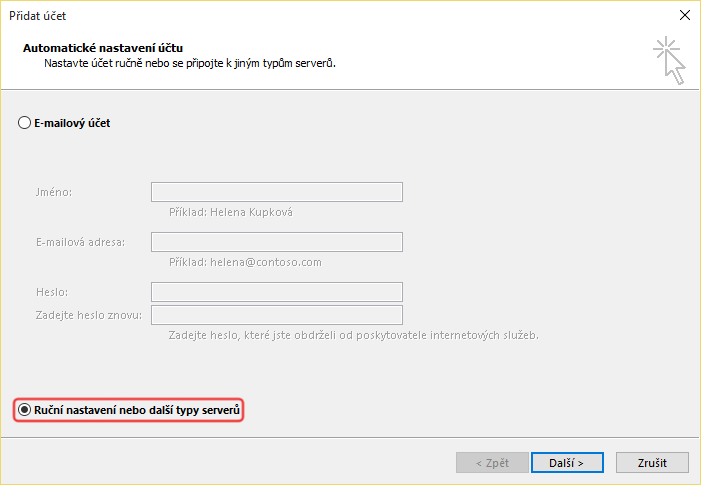This screenshot has width=701, height=485.
Task: Click the cursor sparkle icon in header
Action: click(669, 59)
